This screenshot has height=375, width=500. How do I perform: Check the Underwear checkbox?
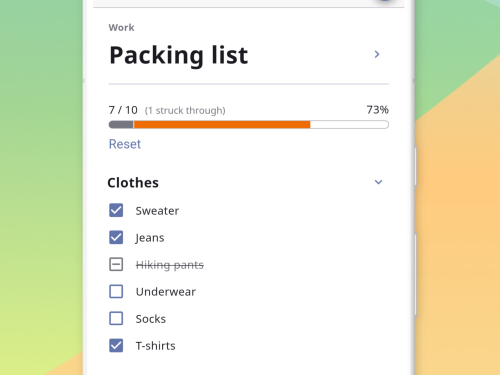coord(116,291)
